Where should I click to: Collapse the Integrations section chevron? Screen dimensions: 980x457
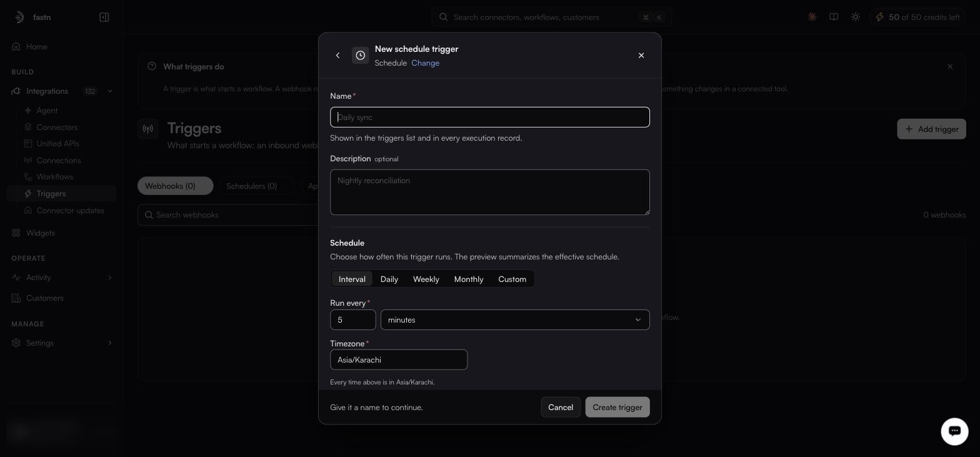110,91
